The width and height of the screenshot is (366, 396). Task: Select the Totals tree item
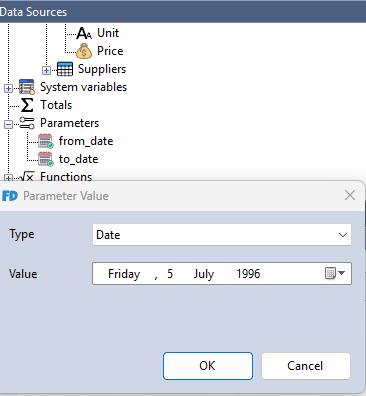[x=56, y=105]
